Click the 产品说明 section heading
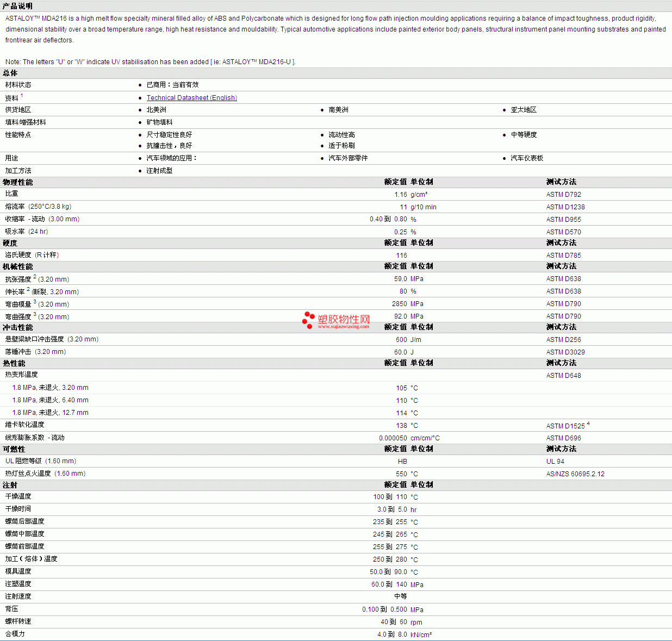The width and height of the screenshot is (672, 641). 17,6
